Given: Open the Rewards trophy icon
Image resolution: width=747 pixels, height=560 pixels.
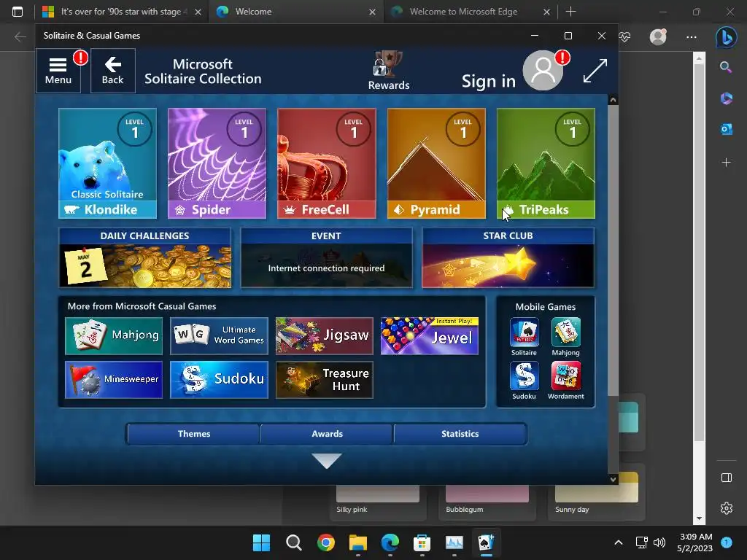Looking at the screenshot, I should [x=388, y=71].
